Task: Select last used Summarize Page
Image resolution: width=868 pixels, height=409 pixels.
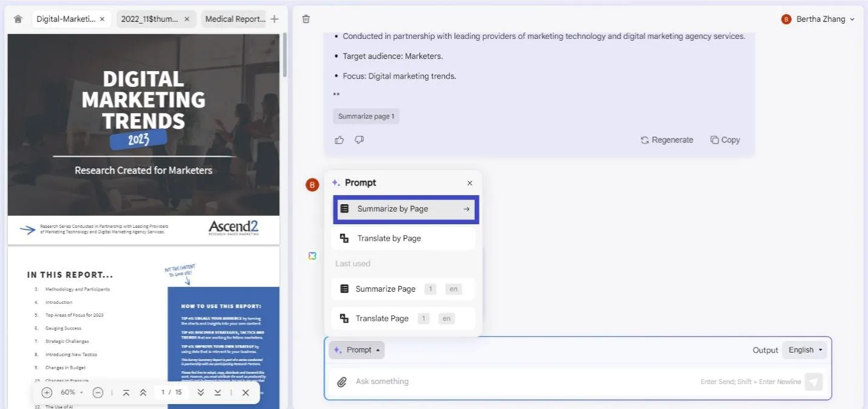Action: [x=404, y=289]
